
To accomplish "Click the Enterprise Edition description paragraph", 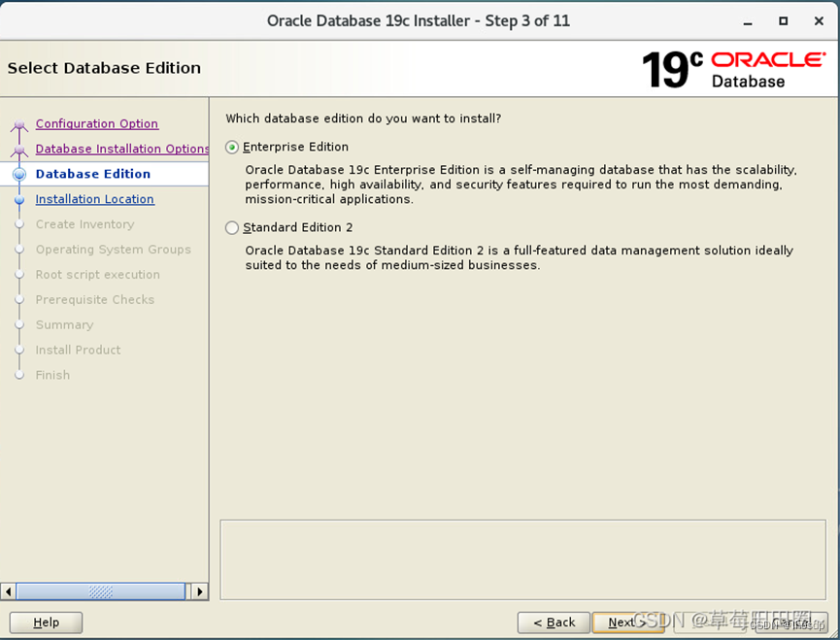I will (x=521, y=185).
